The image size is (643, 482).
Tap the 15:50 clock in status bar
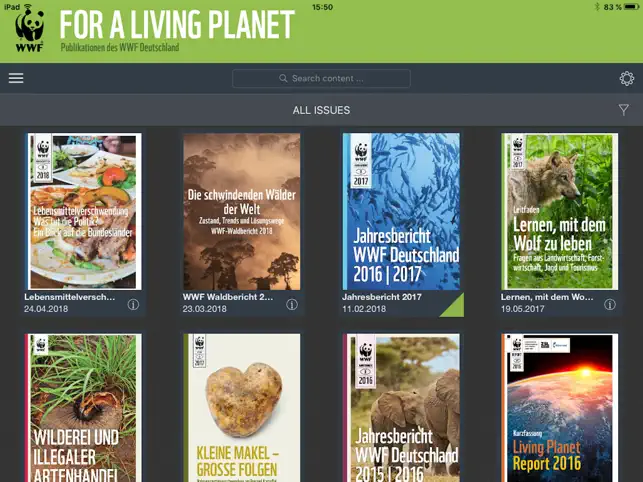pos(322,7)
